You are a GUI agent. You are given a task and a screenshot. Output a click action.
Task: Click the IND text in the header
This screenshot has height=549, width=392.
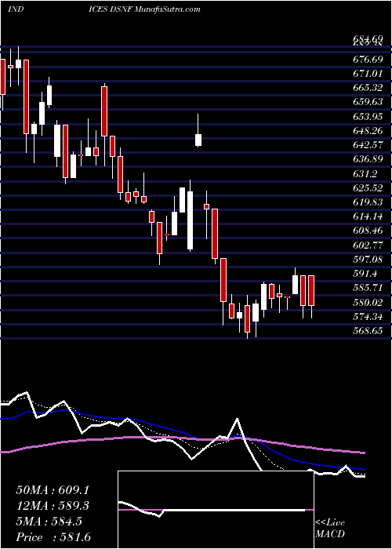[x=16, y=9]
